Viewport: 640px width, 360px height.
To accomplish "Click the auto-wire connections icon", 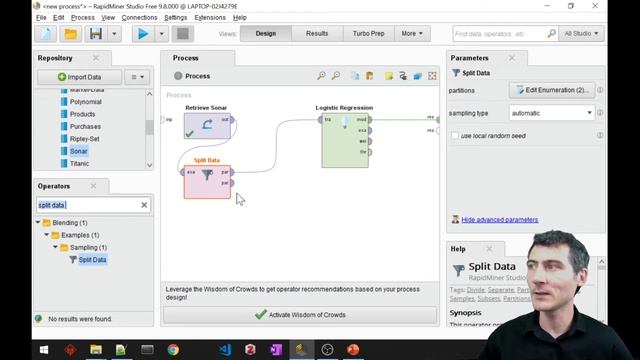I will click(403, 76).
